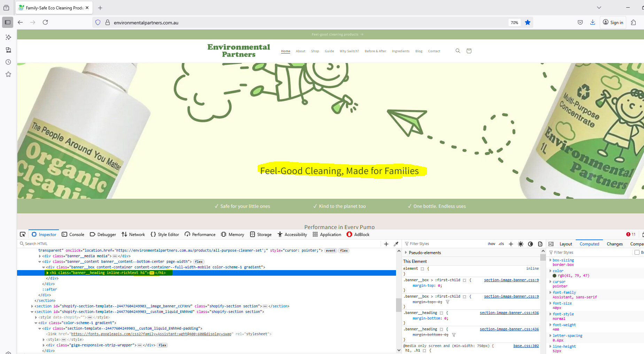Screen dimensions: 644x354
Task: Expand the Pseudo-elements section
Action: [406, 253]
